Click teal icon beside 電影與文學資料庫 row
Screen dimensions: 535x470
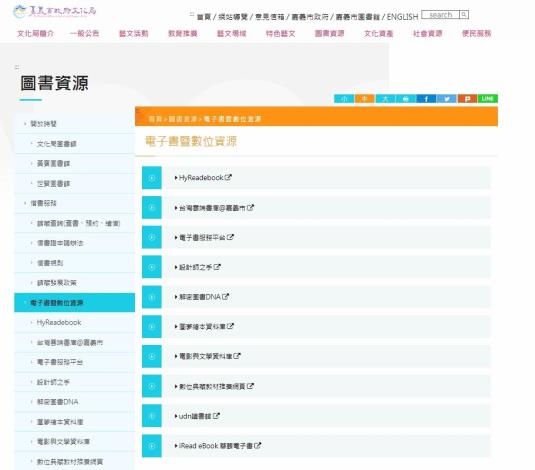click(x=152, y=356)
